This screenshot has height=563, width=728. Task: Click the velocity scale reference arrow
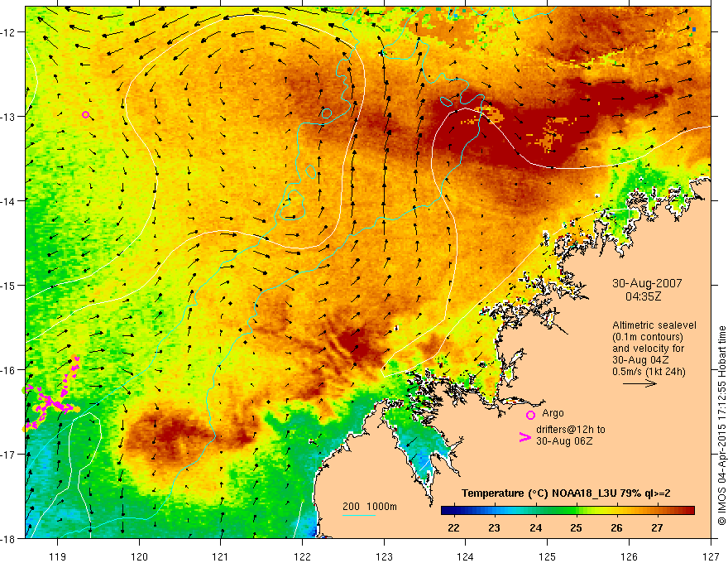pyautogui.click(x=639, y=383)
